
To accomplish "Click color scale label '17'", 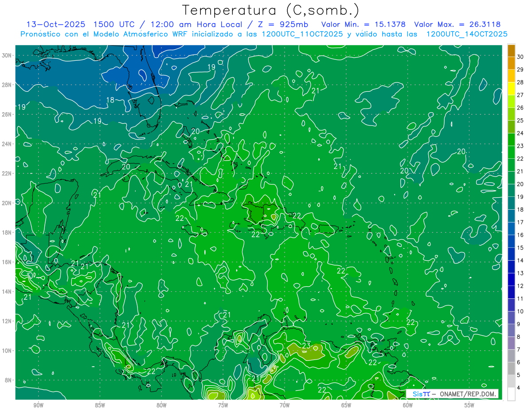I will point(520,222).
